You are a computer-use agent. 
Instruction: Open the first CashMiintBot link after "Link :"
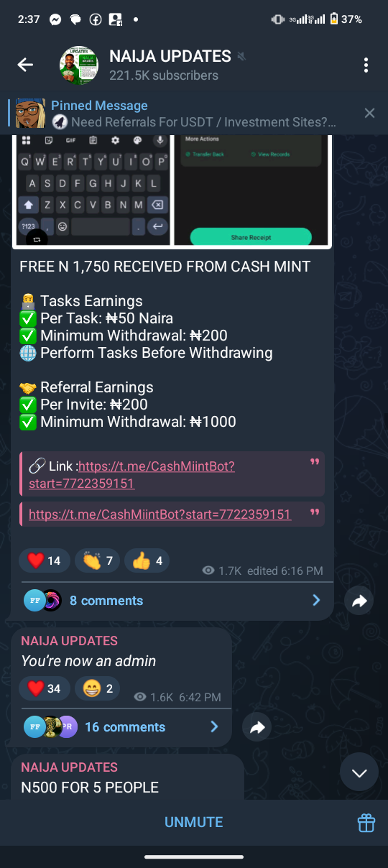point(132,474)
